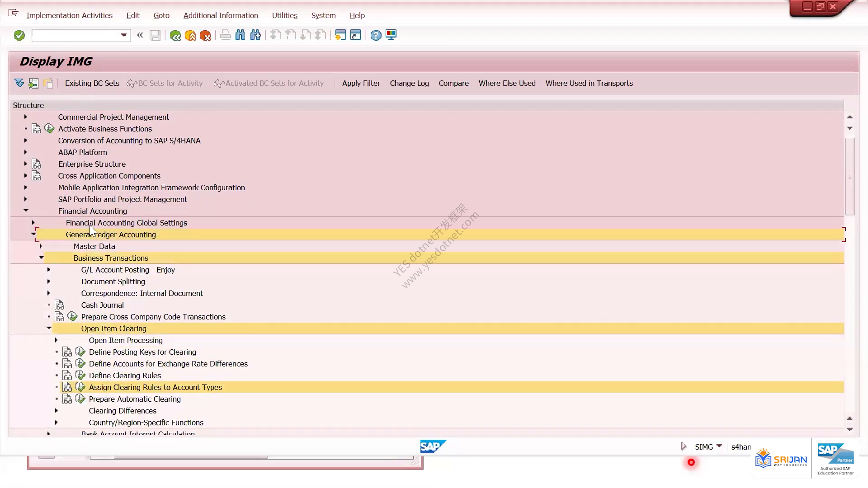868x488 pixels.
Task: Click the Help question mark icon
Action: point(376,35)
